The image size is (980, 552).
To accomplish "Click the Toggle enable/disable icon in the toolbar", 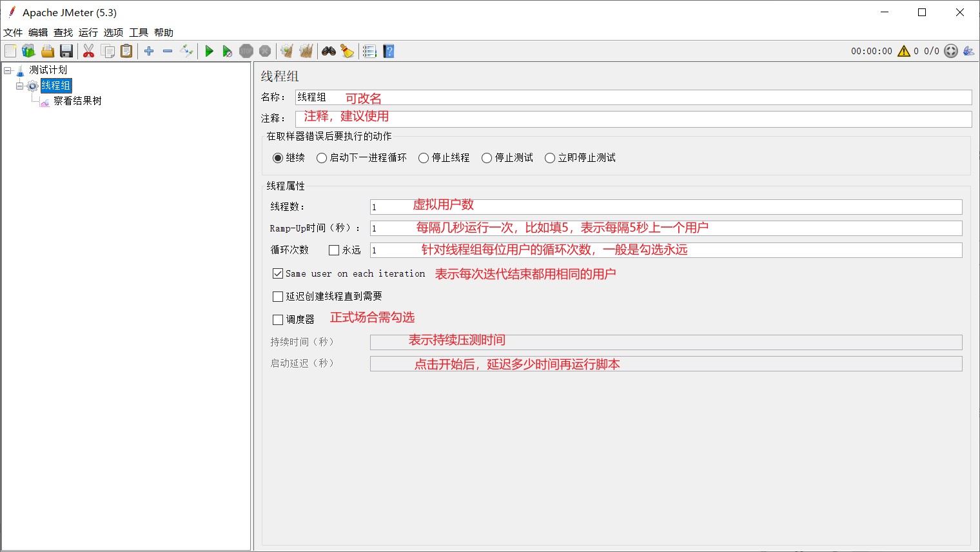I will click(186, 51).
